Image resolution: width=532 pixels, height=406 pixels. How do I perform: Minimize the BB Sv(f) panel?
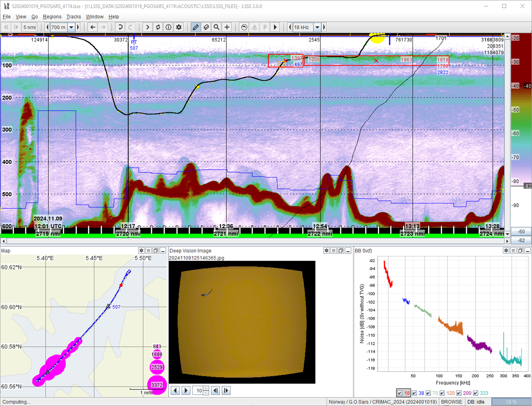pos(528,251)
